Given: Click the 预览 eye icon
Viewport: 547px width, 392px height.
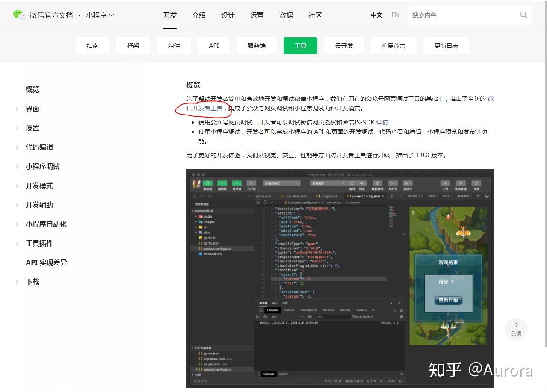Looking at the screenshot, I should tap(362, 183).
